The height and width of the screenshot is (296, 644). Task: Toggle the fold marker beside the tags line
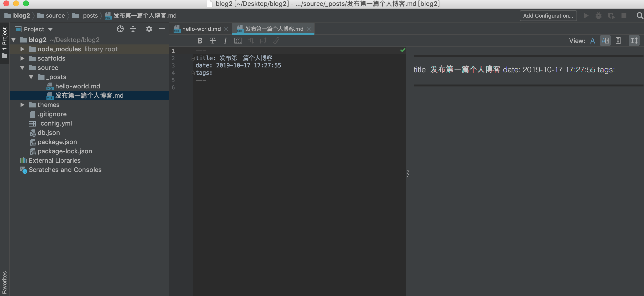(193, 73)
